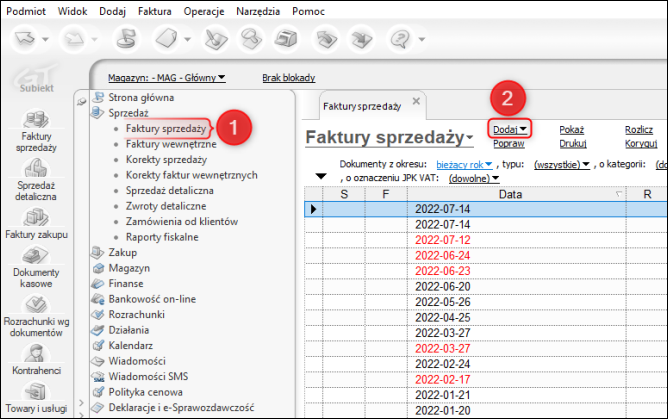
Task: Click the help question mark icon
Action: (400, 39)
